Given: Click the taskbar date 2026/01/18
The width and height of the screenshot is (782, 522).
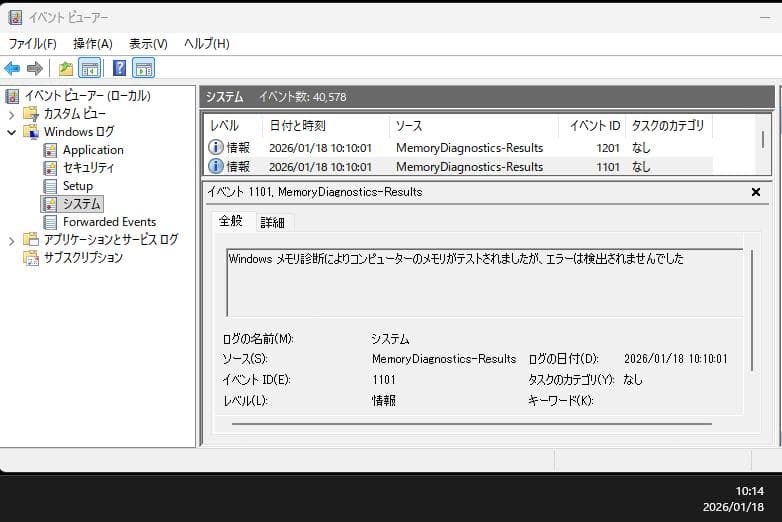Looking at the screenshot, I should click(733, 507).
